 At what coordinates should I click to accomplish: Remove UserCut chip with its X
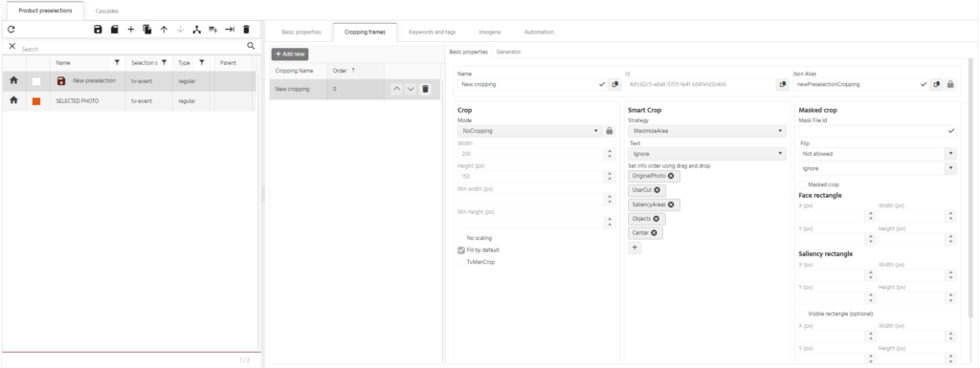tap(657, 190)
